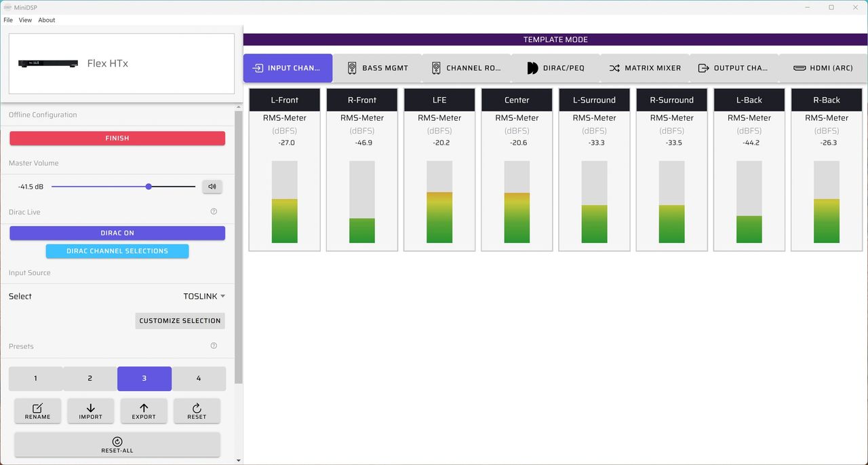This screenshot has height=465, width=868.
Task: Click the R-Back channel header
Action: [827, 100]
